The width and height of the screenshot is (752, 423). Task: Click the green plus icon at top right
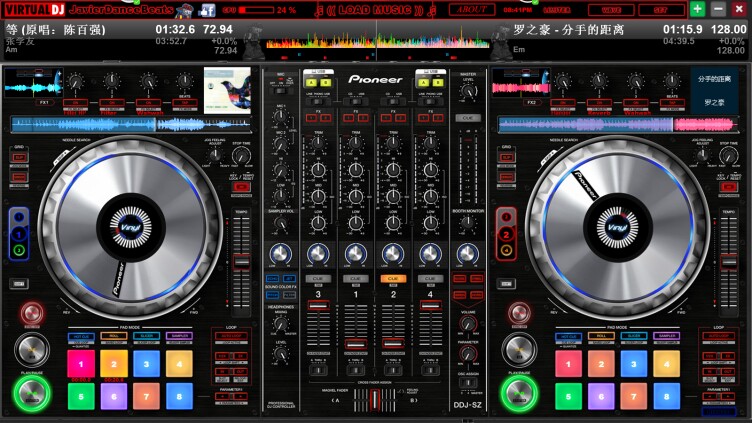697,8
